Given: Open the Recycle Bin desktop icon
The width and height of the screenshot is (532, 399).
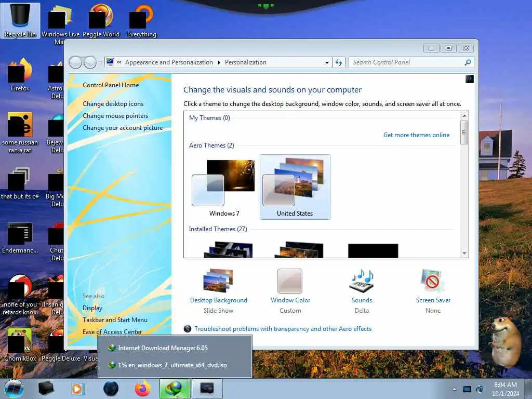Looking at the screenshot, I should pyautogui.click(x=20, y=20).
